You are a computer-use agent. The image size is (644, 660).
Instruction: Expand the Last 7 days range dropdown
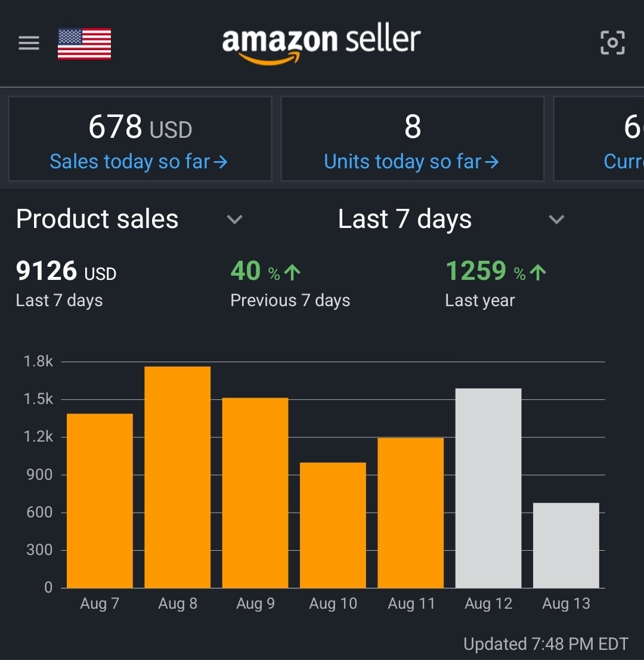pos(451,219)
